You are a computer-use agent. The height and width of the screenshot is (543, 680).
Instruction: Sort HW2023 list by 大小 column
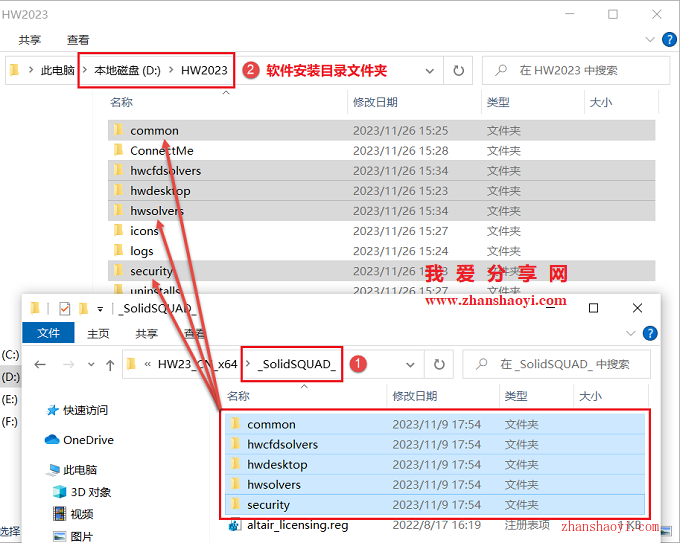(601, 102)
